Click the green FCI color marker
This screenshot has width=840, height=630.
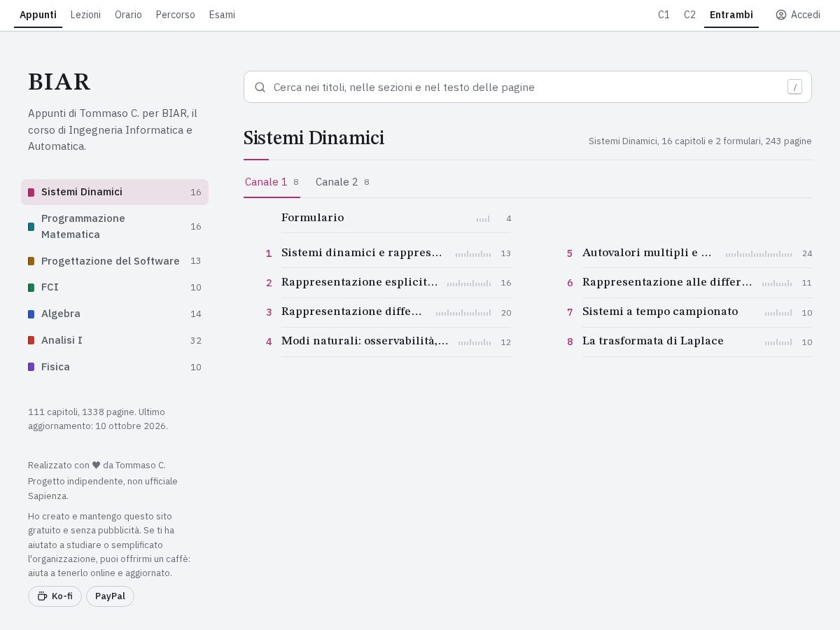31,288
